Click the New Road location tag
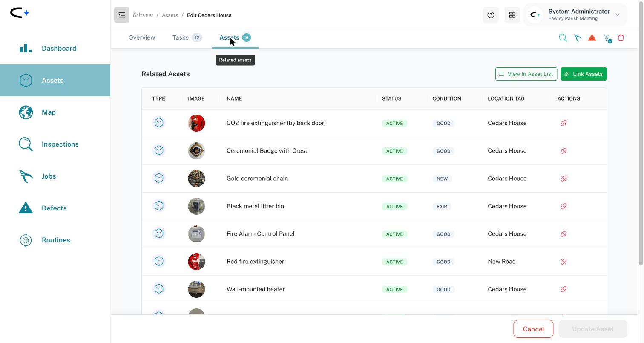Image resolution: width=644 pixels, height=343 pixels. [x=502, y=262]
